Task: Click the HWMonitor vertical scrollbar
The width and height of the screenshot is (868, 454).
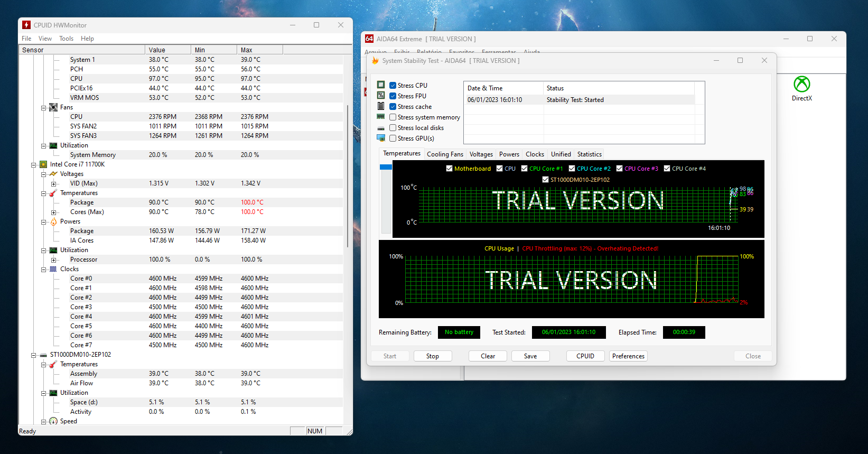Action: pyautogui.click(x=348, y=176)
